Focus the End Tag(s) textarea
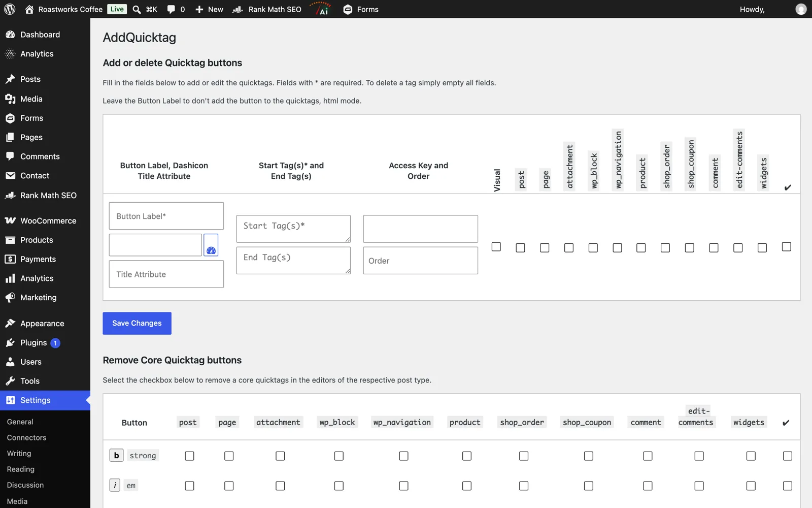This screenshot has width=812, height=508. pos(293,260)
